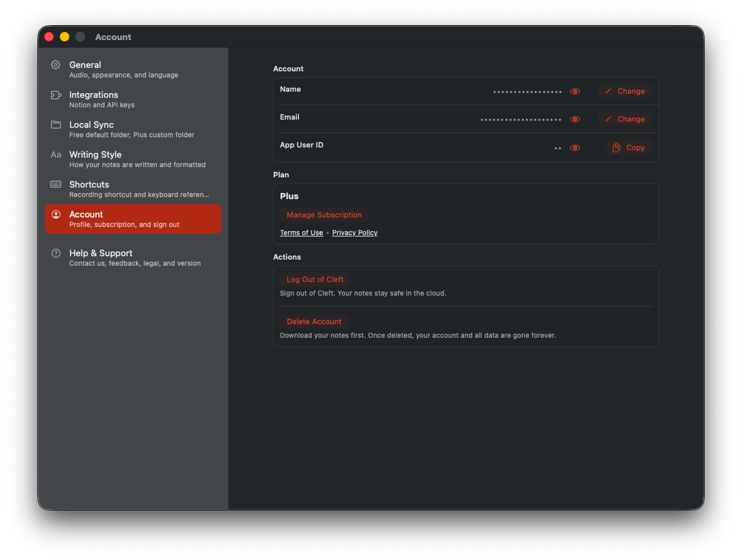Viewport: 742px width, 560px height.
Task: Select the Account section in sidebar
Action: pos(133,219)
